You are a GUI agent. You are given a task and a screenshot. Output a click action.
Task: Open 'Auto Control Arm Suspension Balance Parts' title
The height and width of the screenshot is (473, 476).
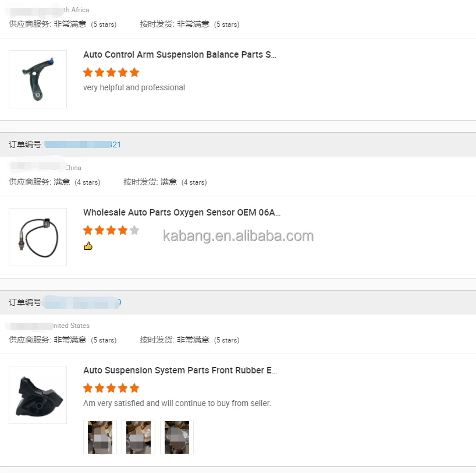pyautogui.click(x=180, y=55)
